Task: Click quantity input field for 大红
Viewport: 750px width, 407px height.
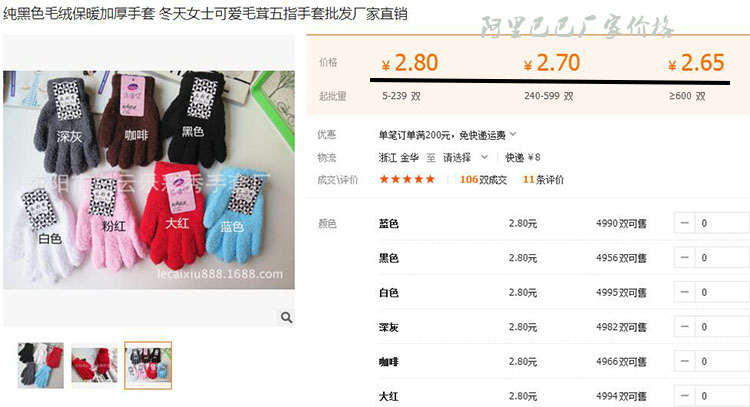Action: click(x=722, y=396)
